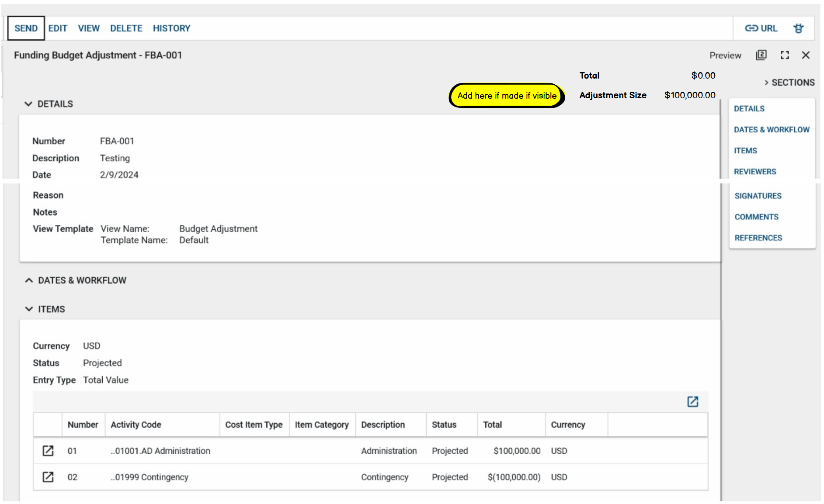Click the bug report icon
Screen dimensions: 824x504
(x=798, y=28)
